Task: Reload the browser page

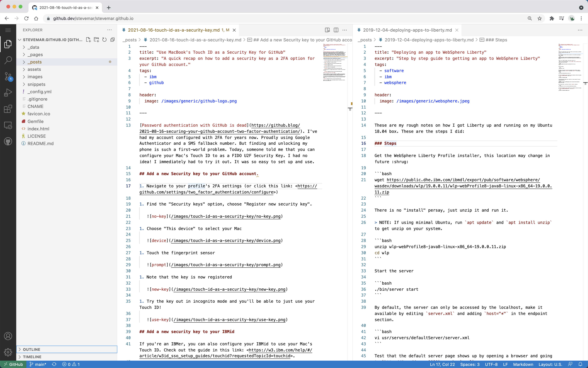Action: [x=26, y=19]
